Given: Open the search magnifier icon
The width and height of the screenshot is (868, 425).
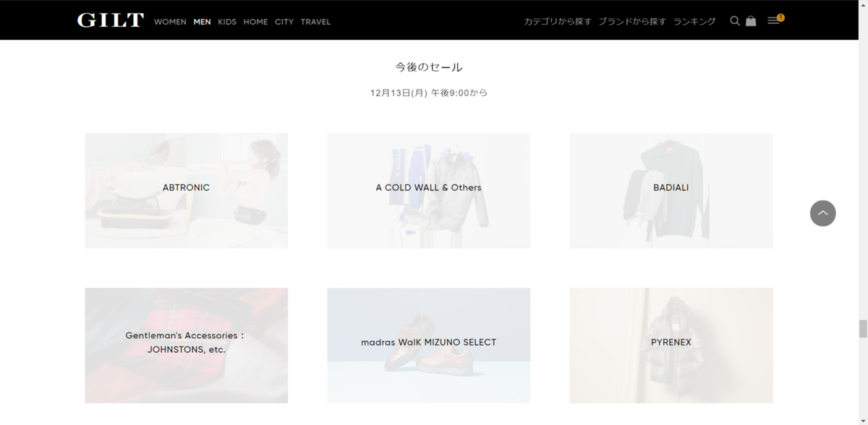Looking at the screenshot, I should pos(735,21).
